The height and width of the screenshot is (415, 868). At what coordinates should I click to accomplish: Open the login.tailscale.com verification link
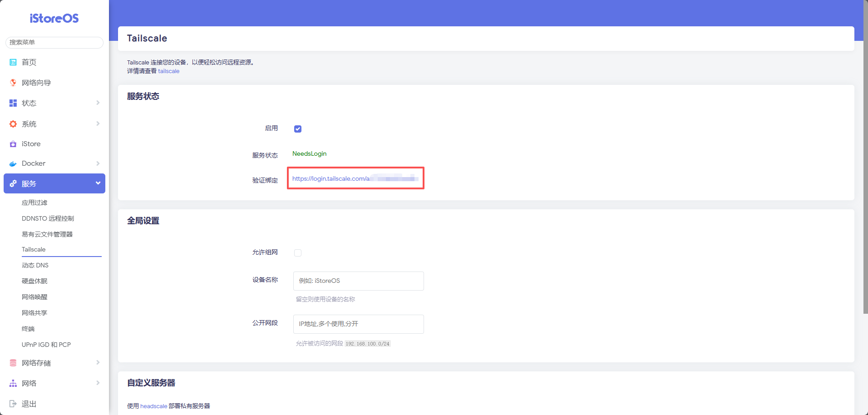coord(355,178)
